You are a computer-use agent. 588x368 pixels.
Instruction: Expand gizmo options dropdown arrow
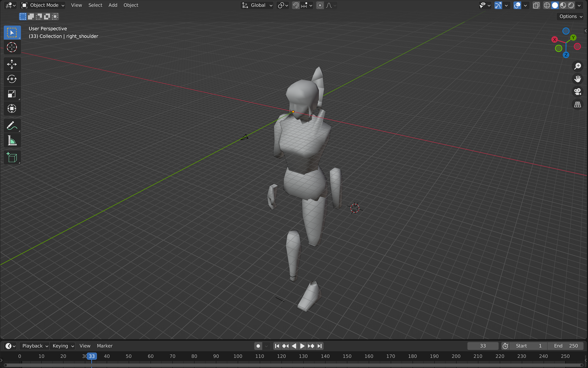[x=506, y=5]
